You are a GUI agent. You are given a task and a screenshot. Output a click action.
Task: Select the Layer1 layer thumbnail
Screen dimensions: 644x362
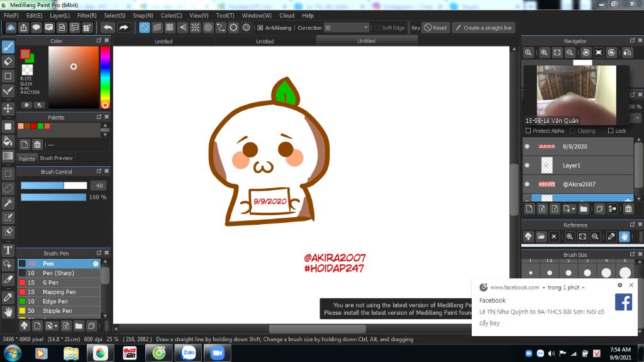pyautogui.click(x=547, y=166)
